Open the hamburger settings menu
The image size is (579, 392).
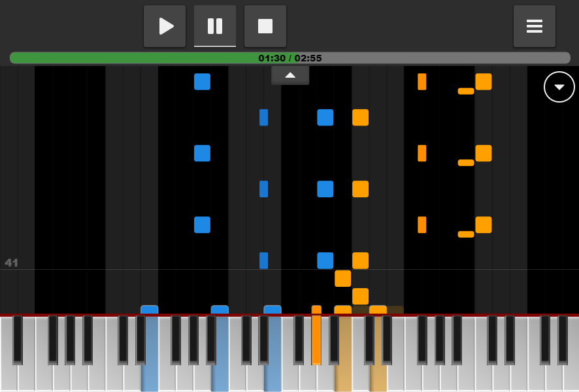pyautogui.click(x=535, y=26)
